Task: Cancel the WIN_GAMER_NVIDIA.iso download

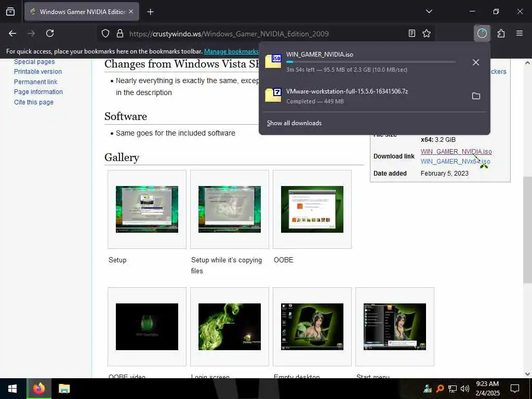Action: (476, 62)
